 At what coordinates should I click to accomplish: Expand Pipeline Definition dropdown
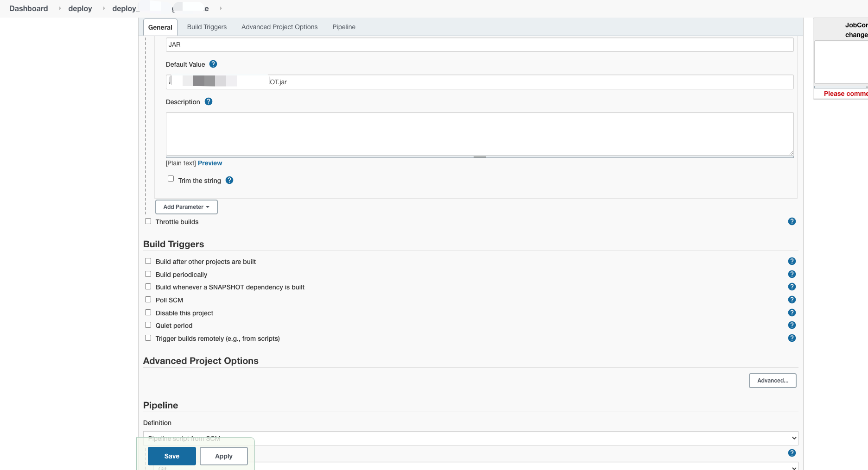point(470,438)
